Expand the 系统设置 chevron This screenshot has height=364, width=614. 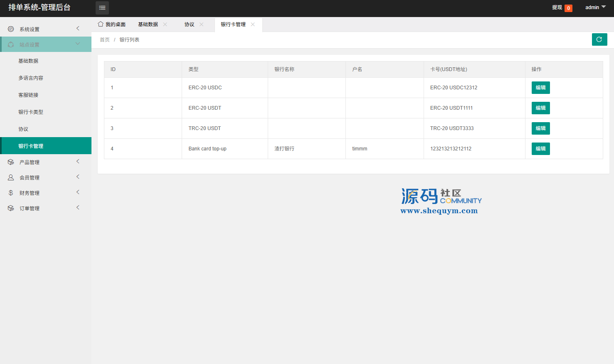click(78, 28)
